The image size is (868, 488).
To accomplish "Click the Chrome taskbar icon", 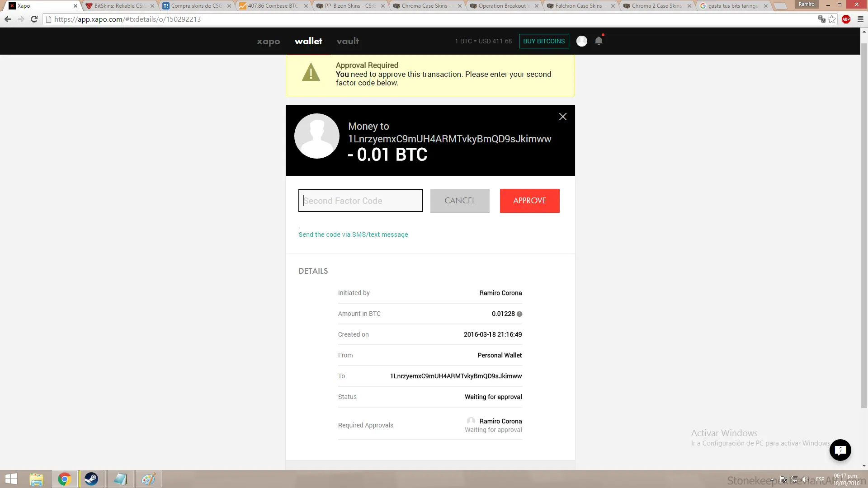I will pyautogui.click(x=64, y=479).
